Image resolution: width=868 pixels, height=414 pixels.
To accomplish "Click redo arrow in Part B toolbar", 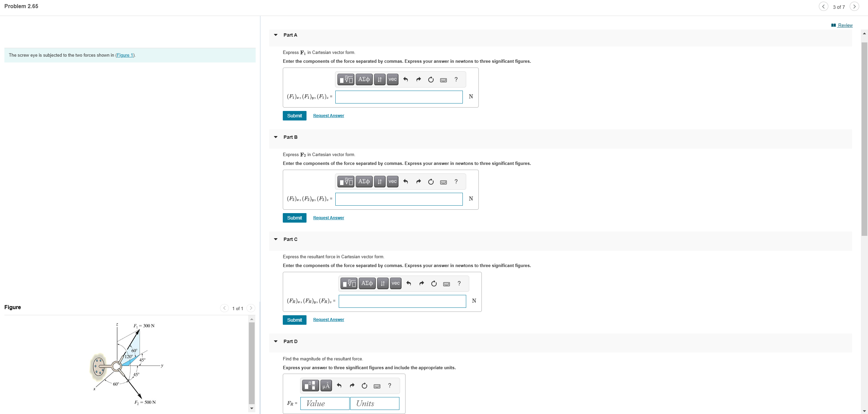I will coord(418,182).
